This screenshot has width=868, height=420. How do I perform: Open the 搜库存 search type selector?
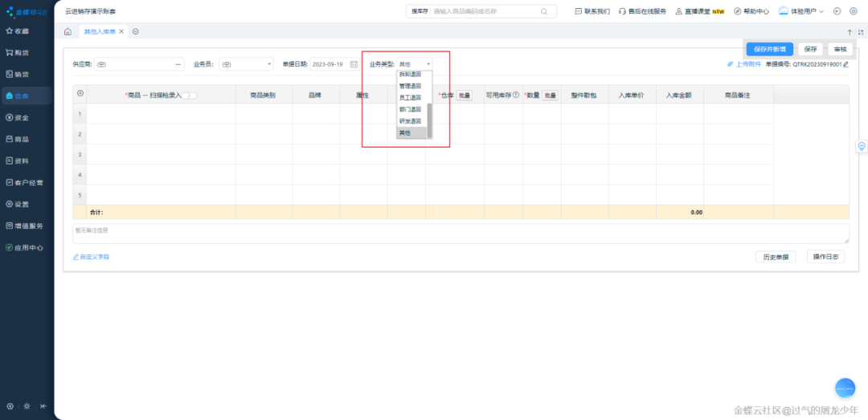420,11
